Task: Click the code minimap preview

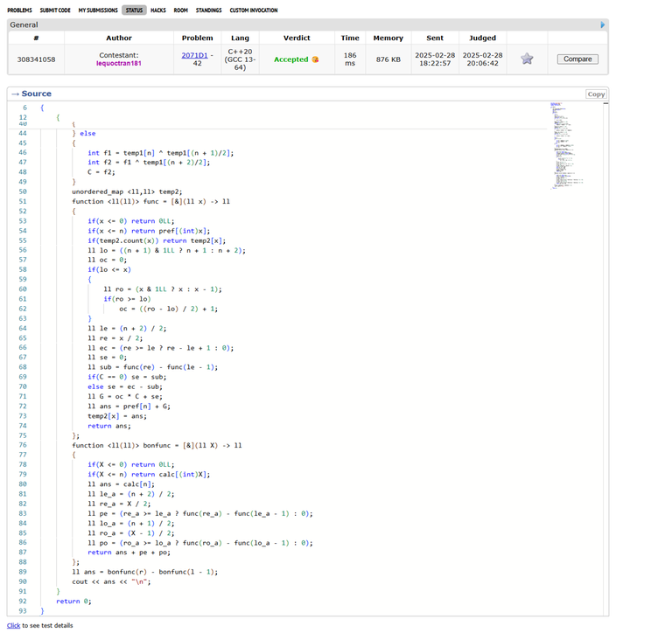Action: click(x=560, y=140)
